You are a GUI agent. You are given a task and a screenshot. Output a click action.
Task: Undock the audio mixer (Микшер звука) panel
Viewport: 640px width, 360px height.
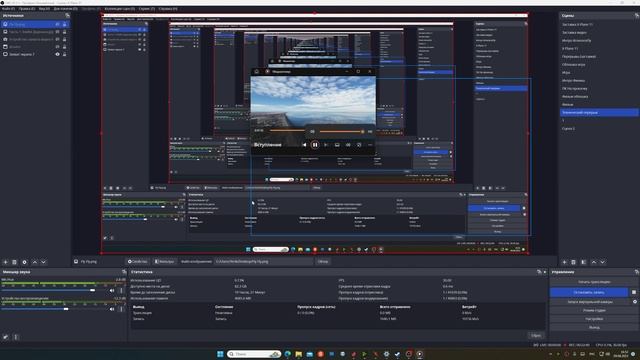click(x=124, y=272)
